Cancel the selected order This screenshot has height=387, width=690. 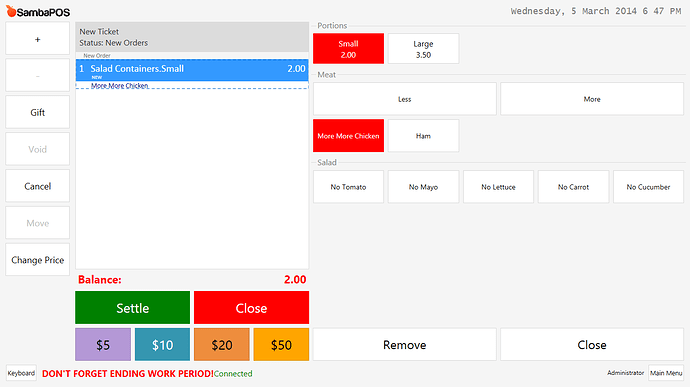point(37,186)
